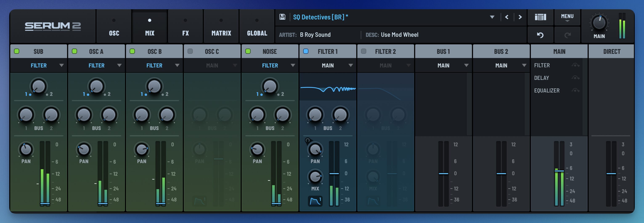This screenshot has width=644, height=223.
Task: Click the Filter 1 Bus 2 send knob
Action: click(x=340, y=115)
